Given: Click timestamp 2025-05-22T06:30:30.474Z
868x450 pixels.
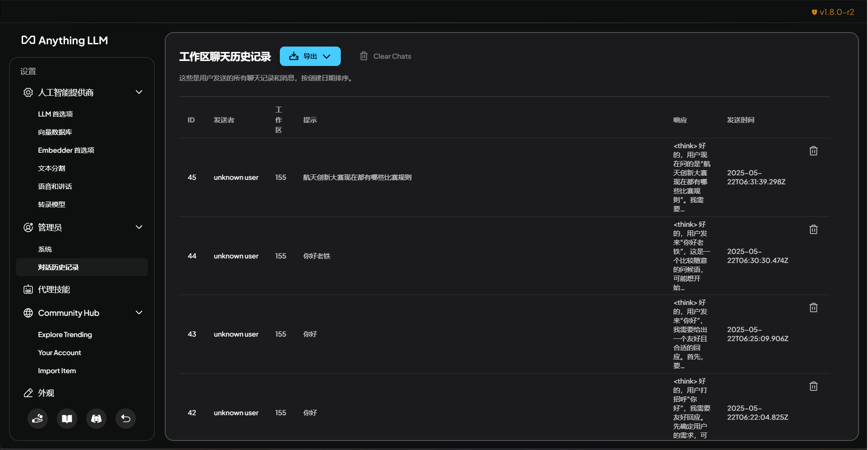Looking at the screenshot, I should click(x=757, y=256).
